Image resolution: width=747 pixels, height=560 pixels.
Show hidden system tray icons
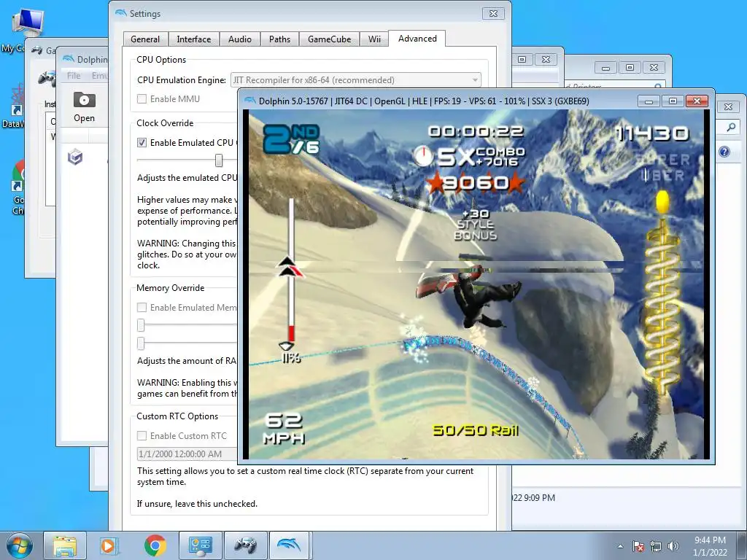point(620,546)
